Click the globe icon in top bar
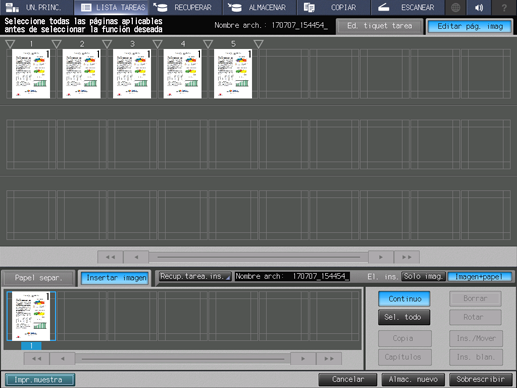517x388 pixels. 455,7
